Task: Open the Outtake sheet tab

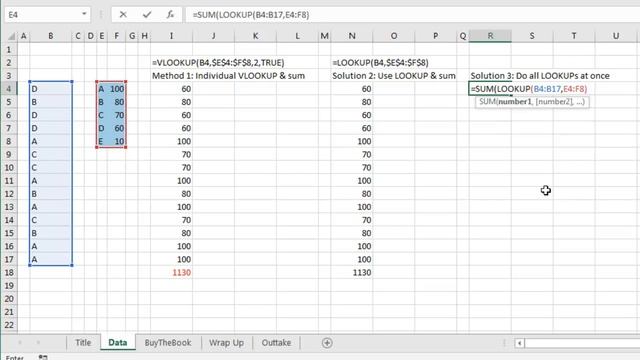Action: (276, 343)
